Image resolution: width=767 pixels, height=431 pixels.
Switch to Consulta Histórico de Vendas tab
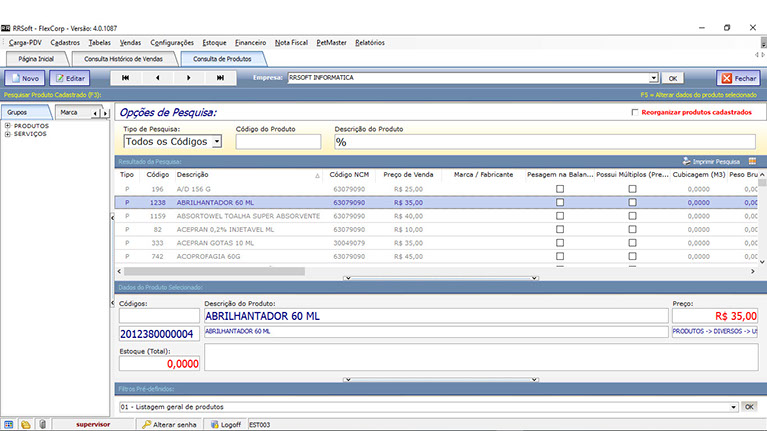point(123,59)
